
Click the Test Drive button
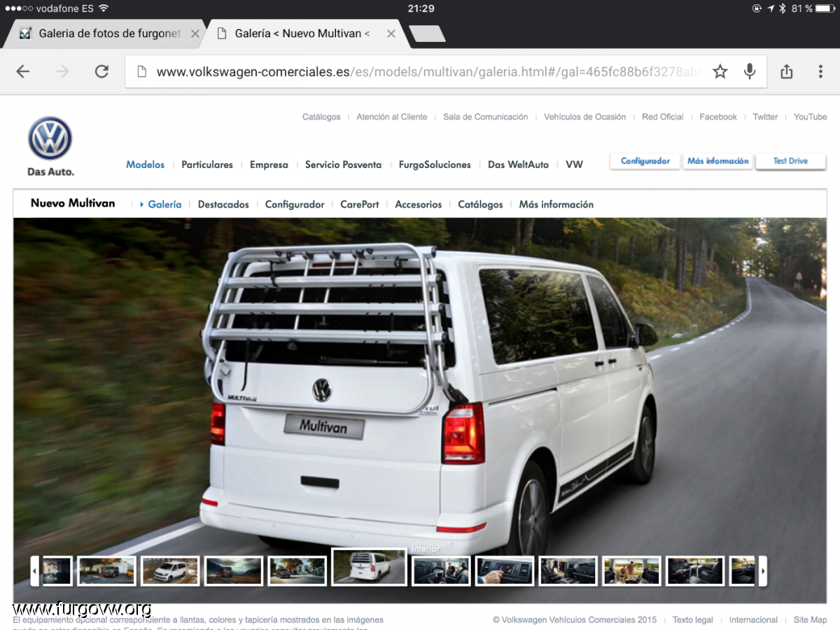(790, 161)
